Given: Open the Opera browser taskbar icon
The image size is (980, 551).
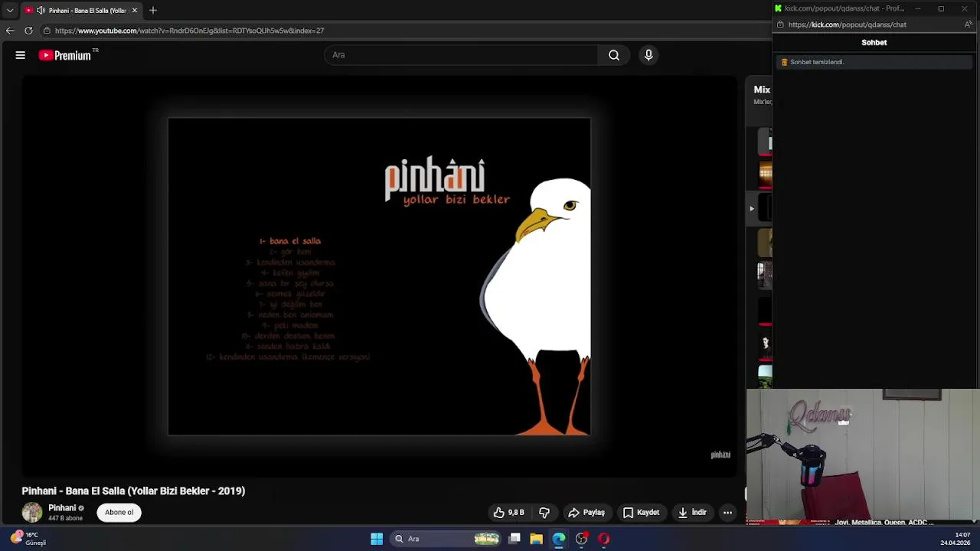Looking at the screenshot, I should point(604,539).
